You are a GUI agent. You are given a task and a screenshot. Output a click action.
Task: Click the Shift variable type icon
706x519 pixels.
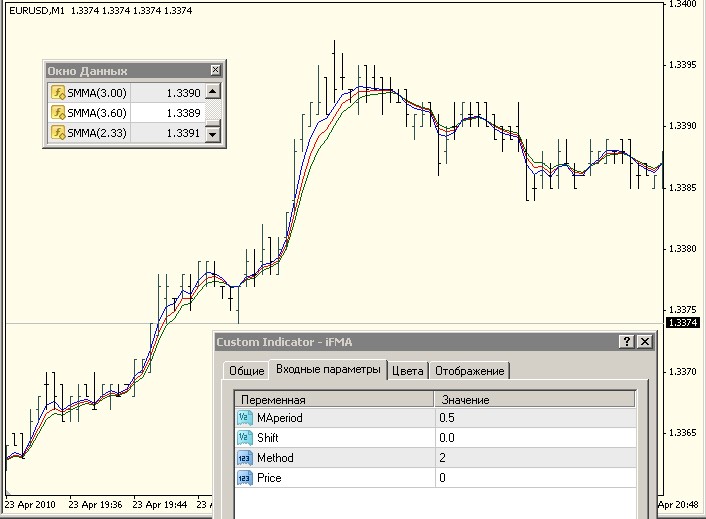245,437
